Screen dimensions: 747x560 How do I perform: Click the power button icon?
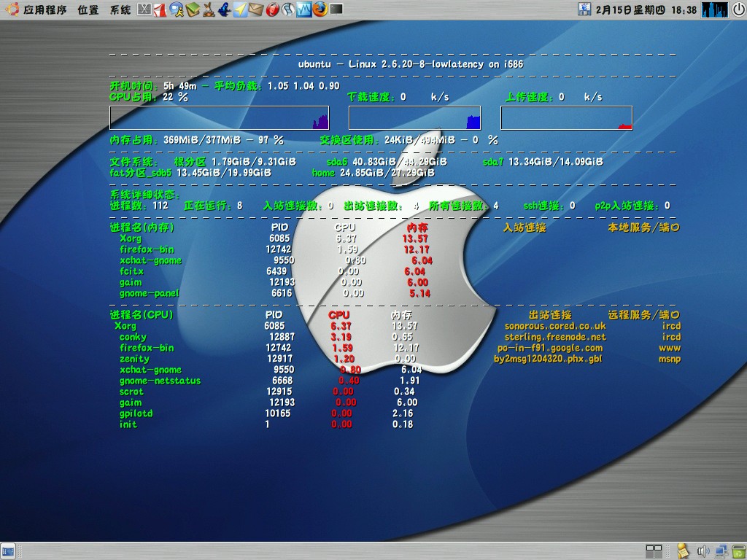point(738,9)
